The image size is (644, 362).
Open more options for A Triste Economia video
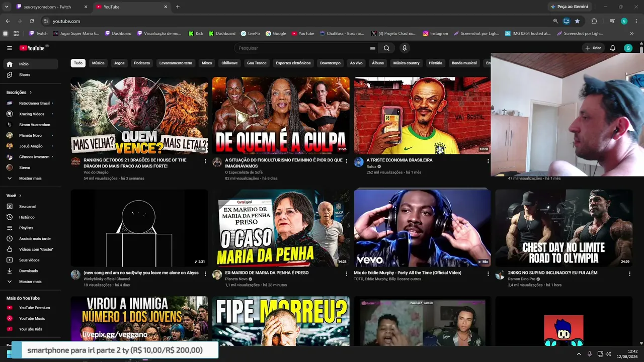pos(488,161)
